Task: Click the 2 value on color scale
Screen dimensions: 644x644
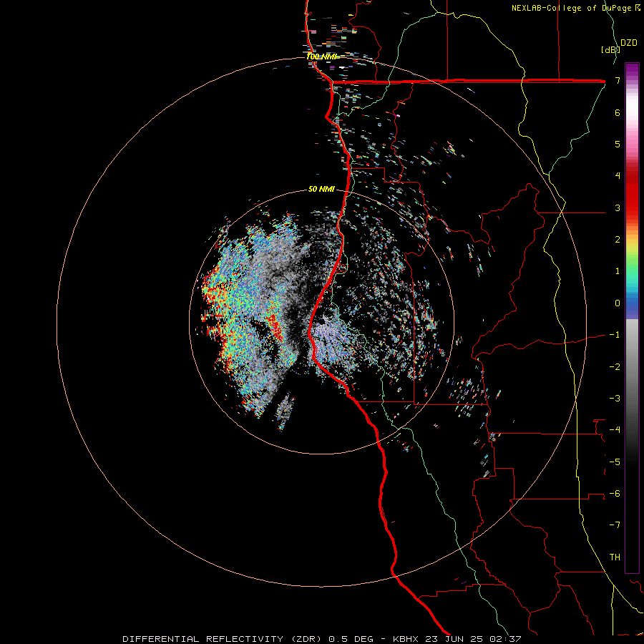Action: coord(618,240)
